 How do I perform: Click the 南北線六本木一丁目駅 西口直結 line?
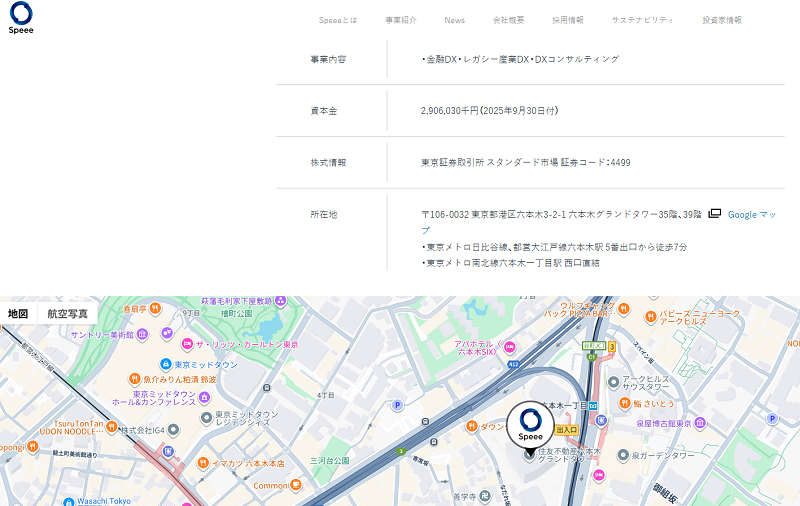pyautogui.click(x=510, y=263)
